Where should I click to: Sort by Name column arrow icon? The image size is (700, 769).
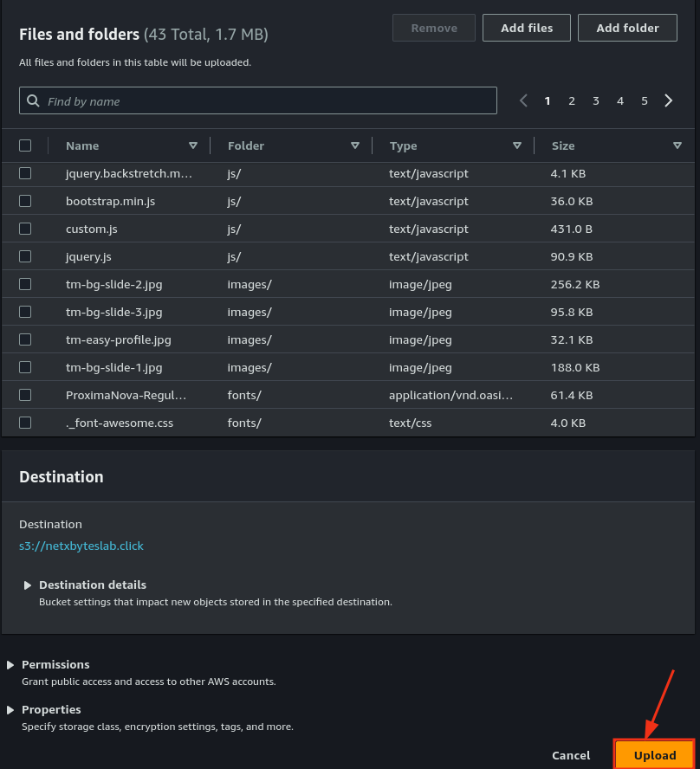coord(193,145)
